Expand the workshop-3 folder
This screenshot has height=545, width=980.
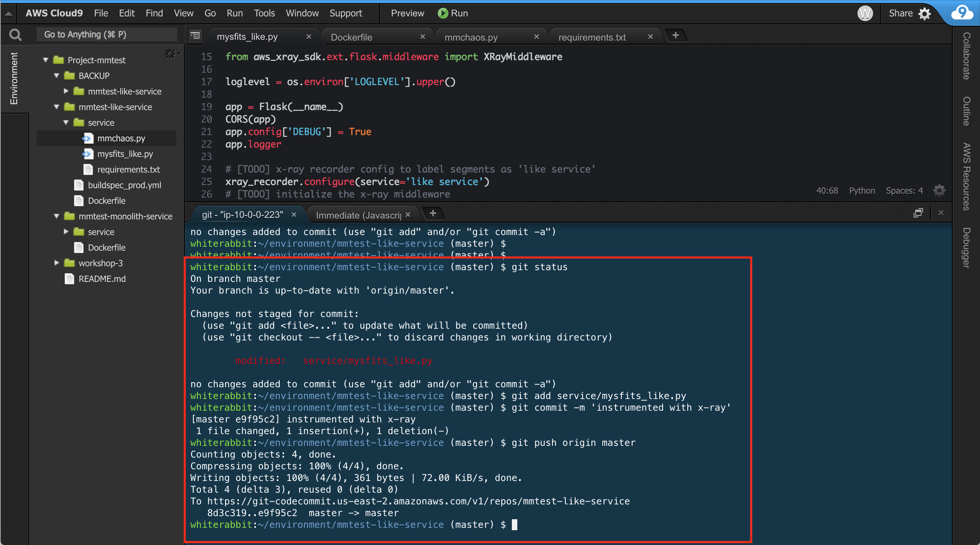click(57, 263)
